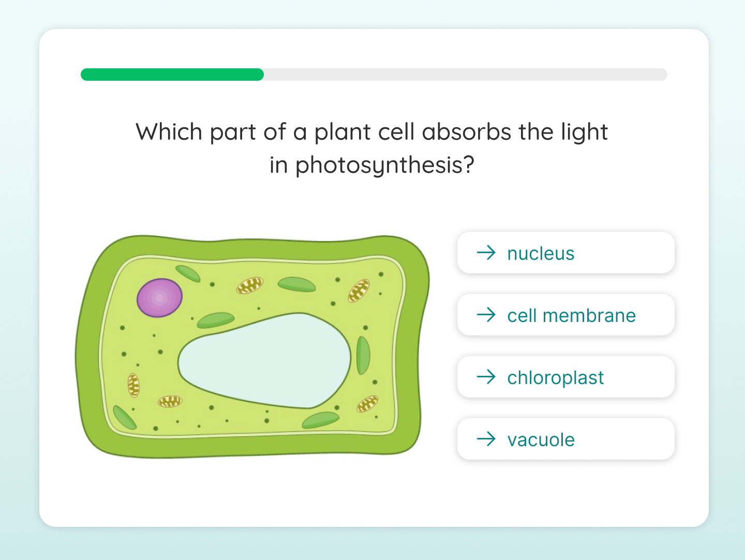Click the arrow icon beside cell membrane

tap(486, 315)
